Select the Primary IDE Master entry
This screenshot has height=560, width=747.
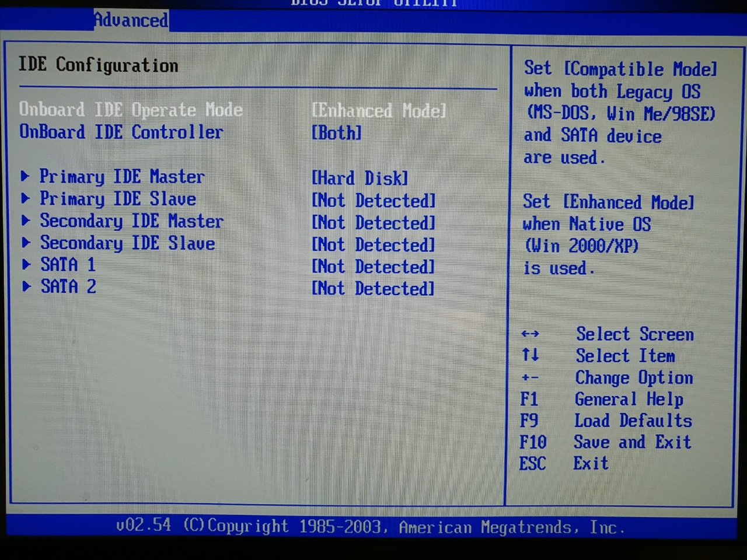click(x=121, y=177)
